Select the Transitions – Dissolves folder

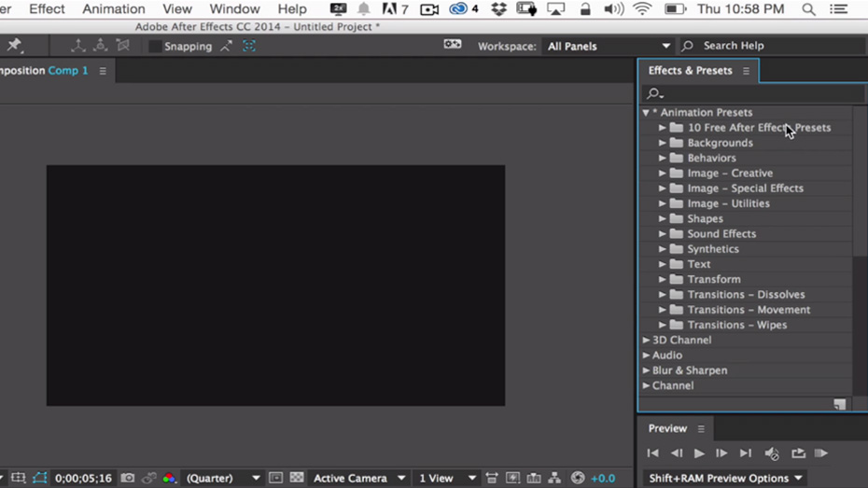[x=746, y=295]
